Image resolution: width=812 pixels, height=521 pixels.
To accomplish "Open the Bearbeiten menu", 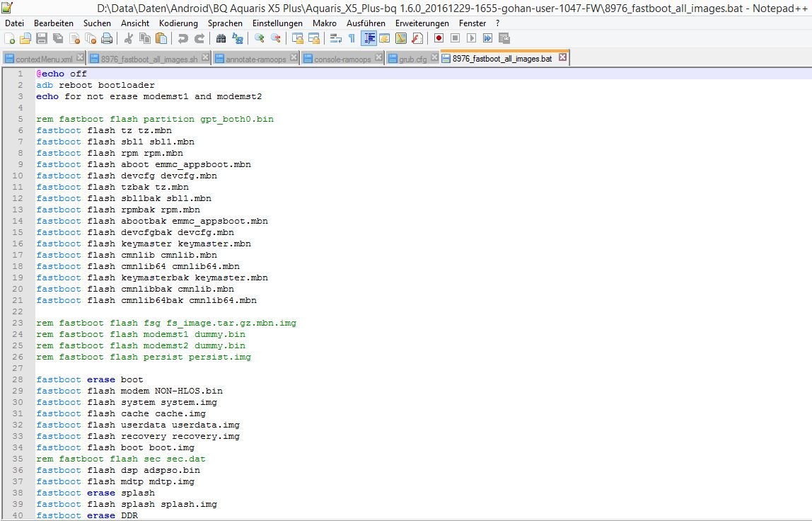I will 54,23.
